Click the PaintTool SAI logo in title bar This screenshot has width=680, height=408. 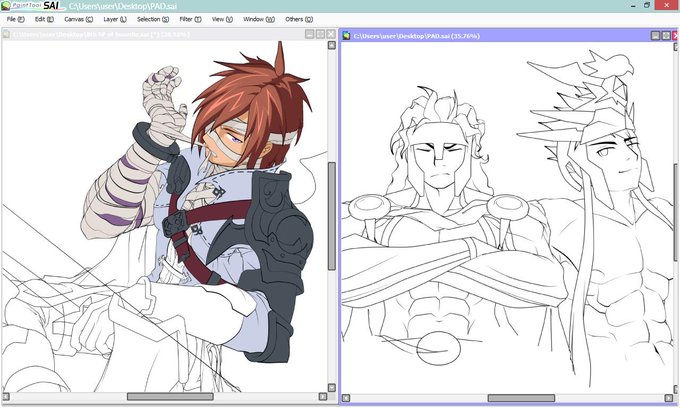[34, 6]
